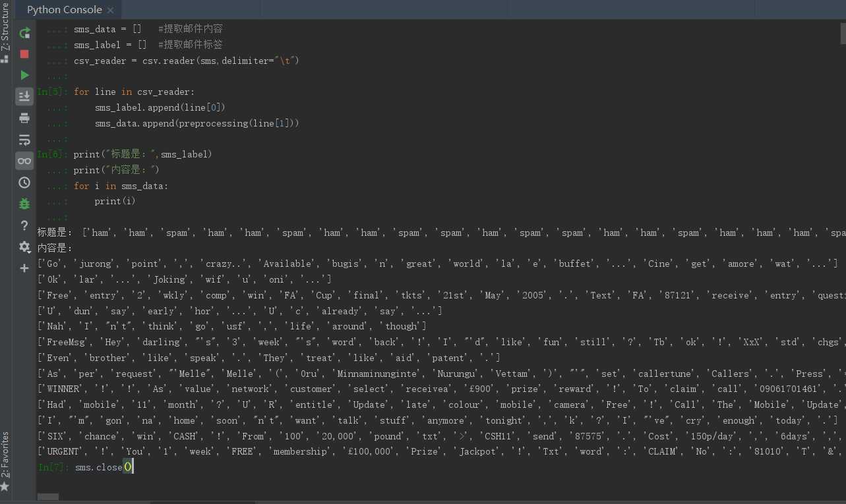This screenshot has width=846, height=504.
Task: Close the Python Console tab
Action: [110, 11]
